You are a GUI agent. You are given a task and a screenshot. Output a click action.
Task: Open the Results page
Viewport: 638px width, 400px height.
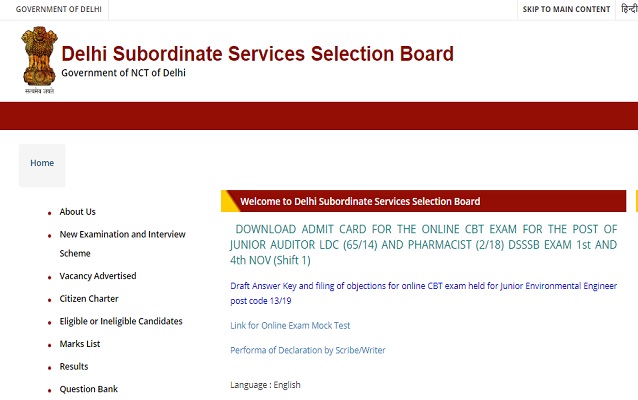point(73,367)
